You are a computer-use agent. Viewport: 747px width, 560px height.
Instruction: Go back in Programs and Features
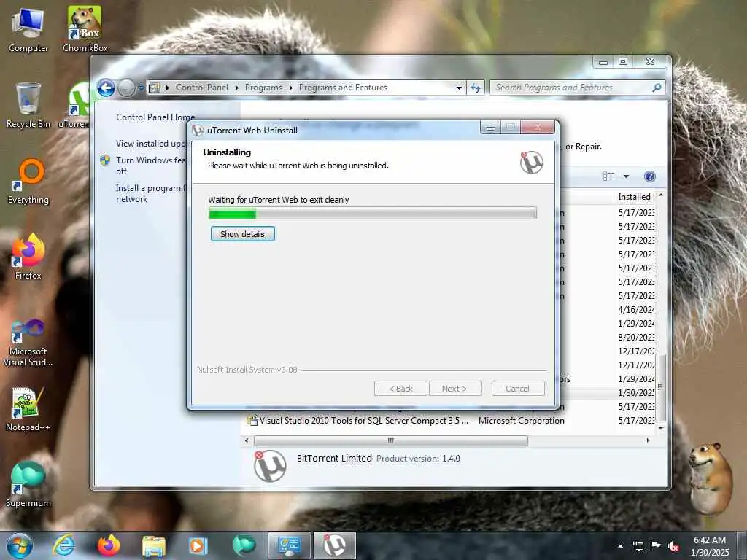[106, 88]
